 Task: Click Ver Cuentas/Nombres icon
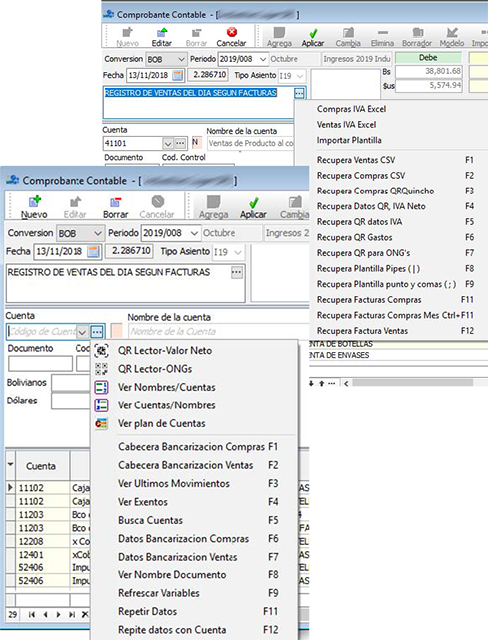pyautogui.click(x=102, y=405)
